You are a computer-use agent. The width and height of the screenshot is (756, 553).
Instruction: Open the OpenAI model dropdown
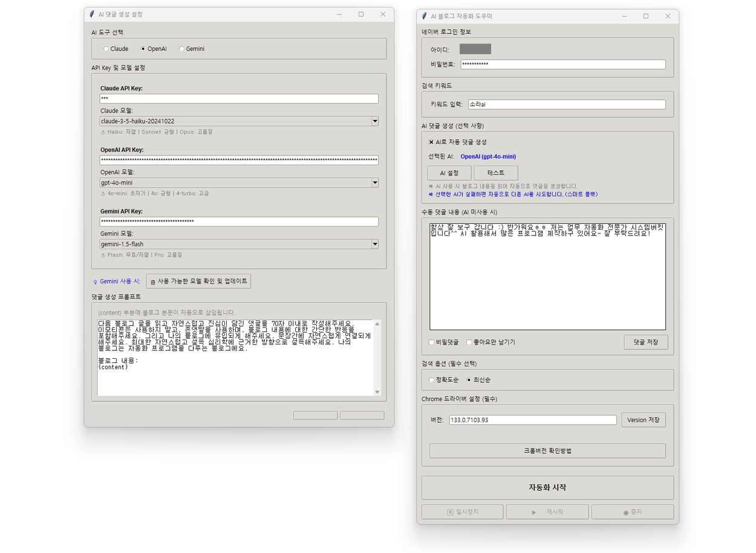[x=374, y=183]
